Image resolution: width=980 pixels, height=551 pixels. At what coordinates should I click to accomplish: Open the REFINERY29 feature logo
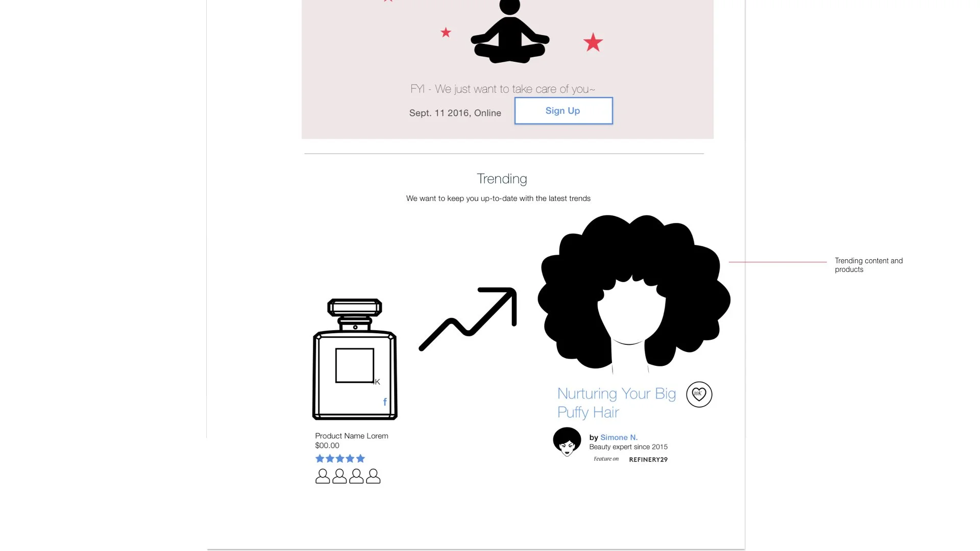pyautogui.click(x=648, y=460)
